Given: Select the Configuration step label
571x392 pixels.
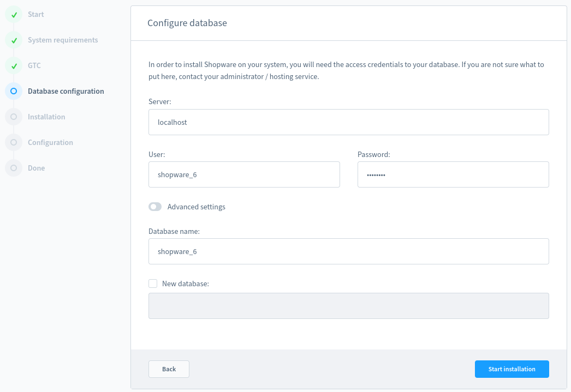Looking at the screenshot, I should click(x=51, y=142).
